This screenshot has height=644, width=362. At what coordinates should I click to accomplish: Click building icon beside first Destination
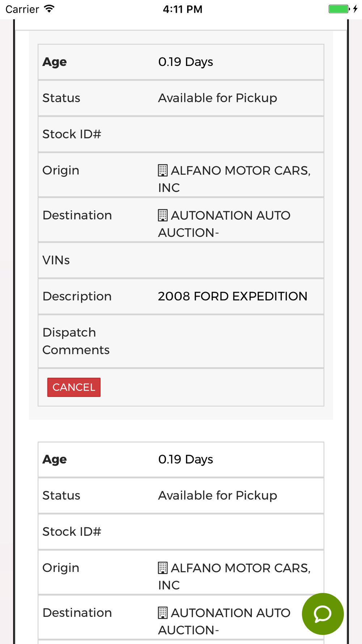pos(163,215)
